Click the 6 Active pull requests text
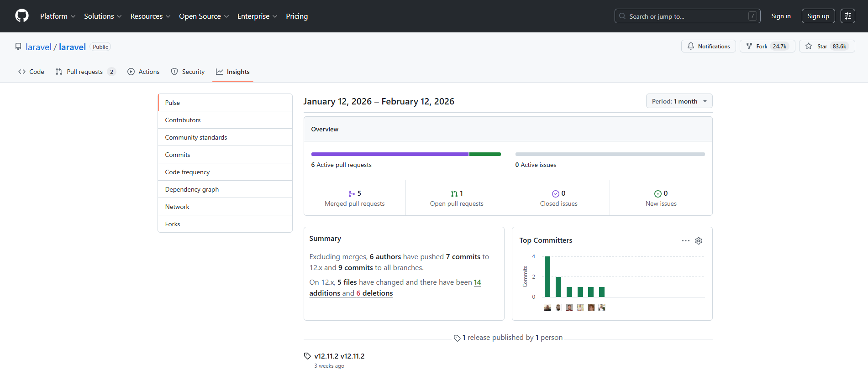This screenshot has width=868, height=375. point(342,165)
